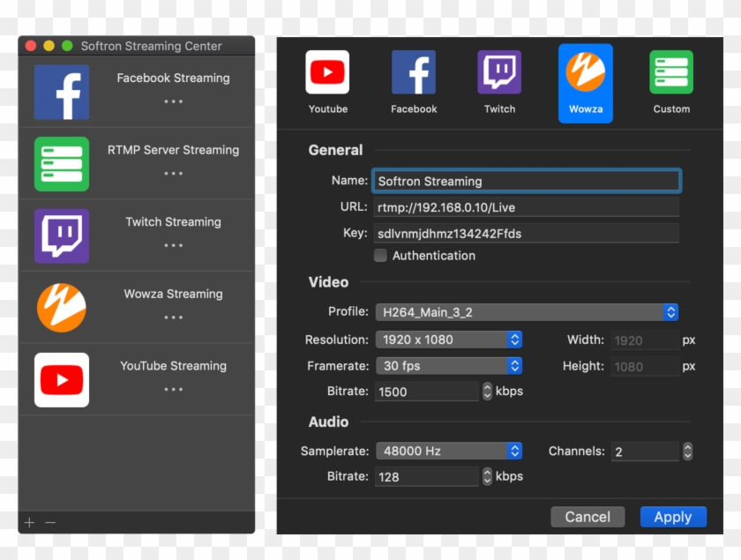Image resolution: width=741 pixels, height=560 pixels.
Task: Click the YouTube Streaming sidebar icon
Action: click(x=59, y=379)
